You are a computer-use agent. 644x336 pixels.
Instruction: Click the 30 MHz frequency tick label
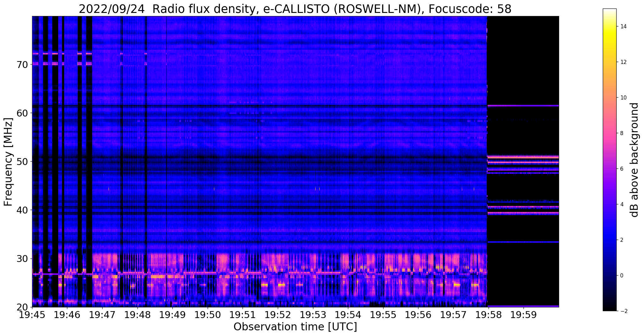click(x=23, y=259)
